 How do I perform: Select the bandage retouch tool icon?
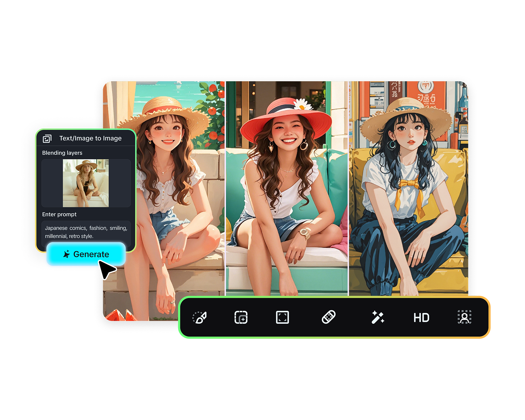coord(329,317)
